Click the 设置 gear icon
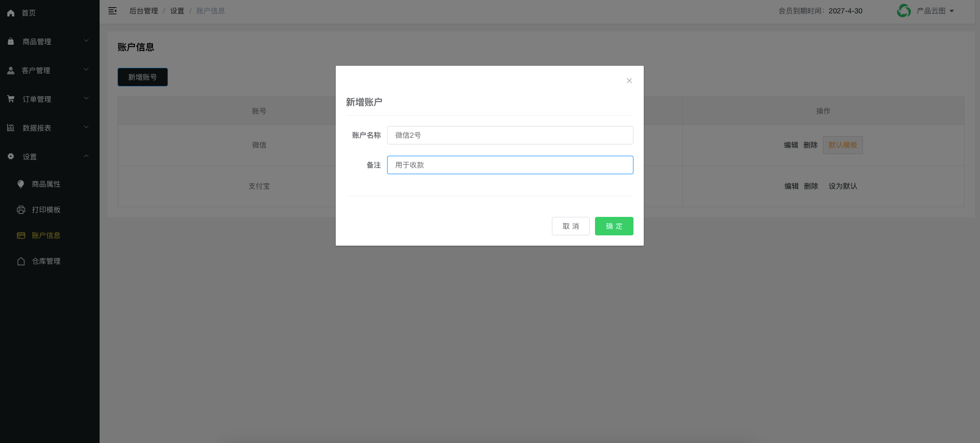 tap(11, 156)
